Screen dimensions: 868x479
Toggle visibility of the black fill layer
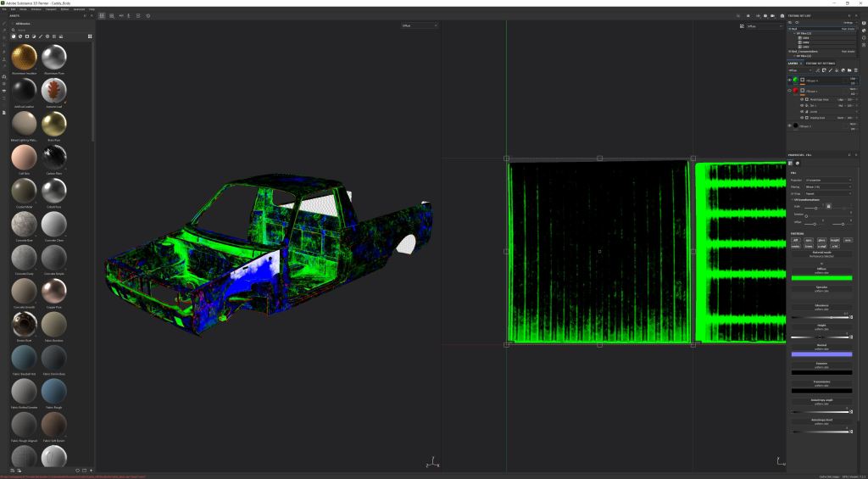tap(790, 125)
